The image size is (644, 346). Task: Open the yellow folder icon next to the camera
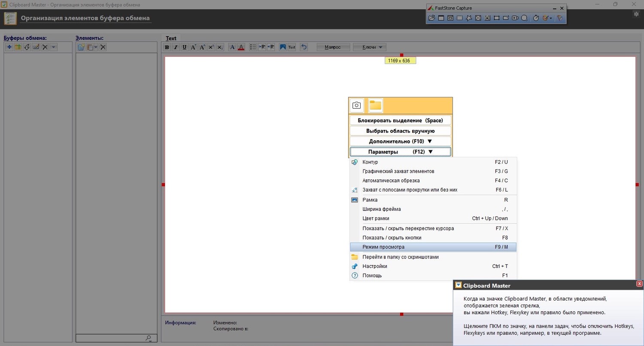click(x=376, y=105)
